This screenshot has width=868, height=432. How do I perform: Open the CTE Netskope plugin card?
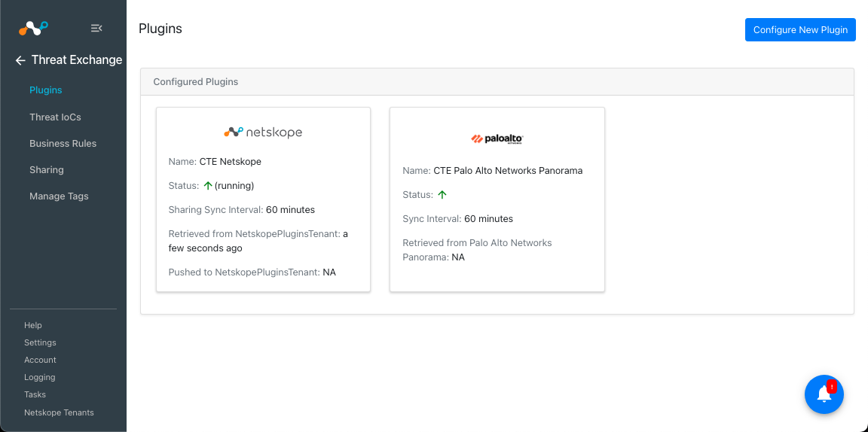264,199
